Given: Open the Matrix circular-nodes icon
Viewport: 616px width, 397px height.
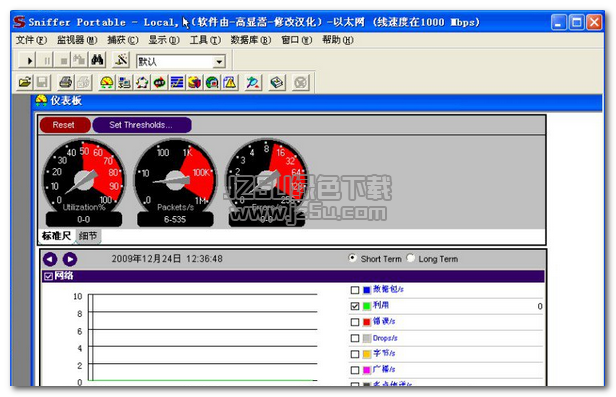Looking at the screenshot, I should 142,82.
